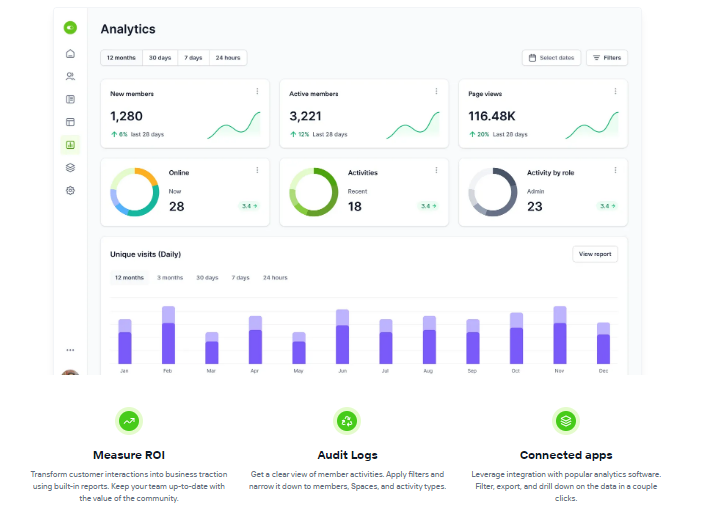Click the Activities count 18

tap(355, 207)
